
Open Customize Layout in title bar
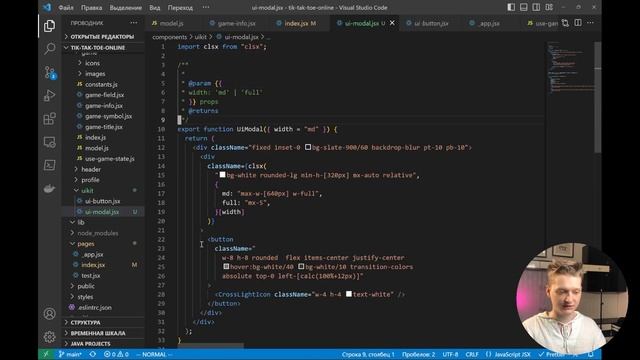coord(549,7)
